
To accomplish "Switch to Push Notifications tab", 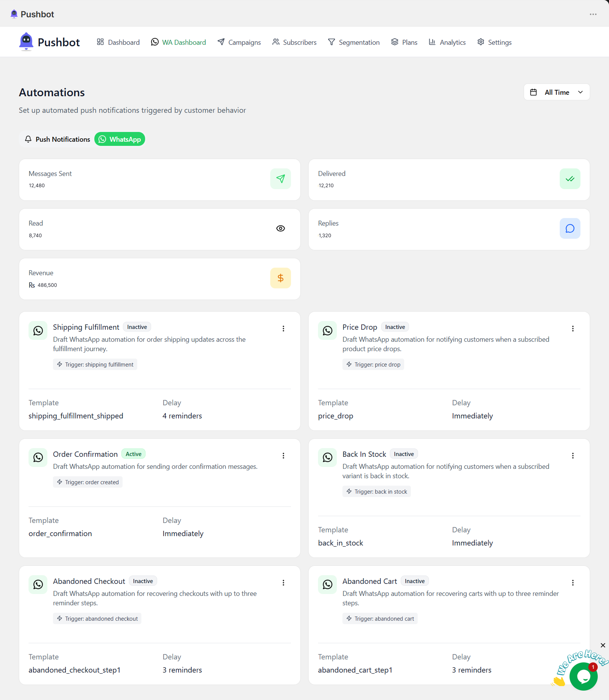I will coord(58,139).
